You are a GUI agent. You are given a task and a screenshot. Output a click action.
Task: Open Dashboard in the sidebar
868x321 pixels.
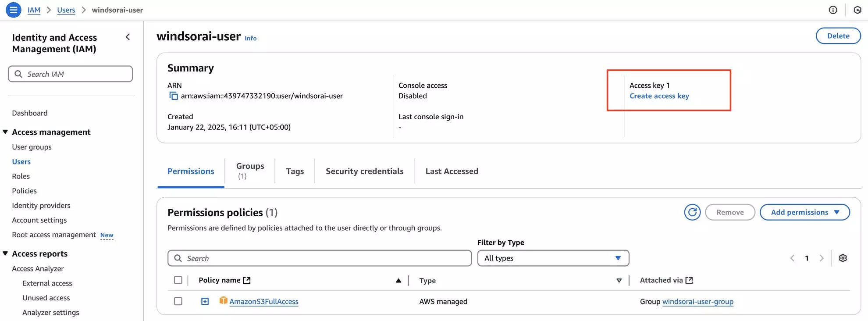30,113
